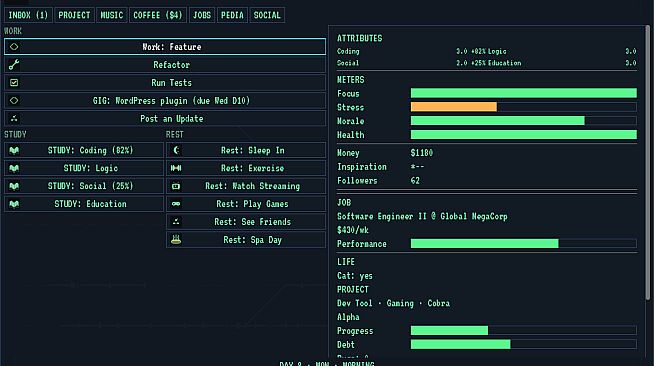The image size is (654, 366).
Task: Switch to the SOCIAL tab
Action: (x=267, y=15)
